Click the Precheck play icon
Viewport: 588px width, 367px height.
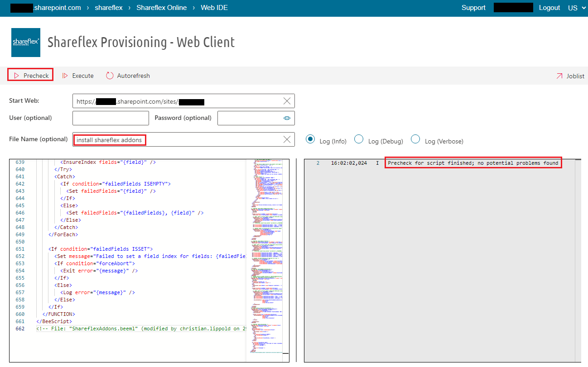(x=16, y=76)
